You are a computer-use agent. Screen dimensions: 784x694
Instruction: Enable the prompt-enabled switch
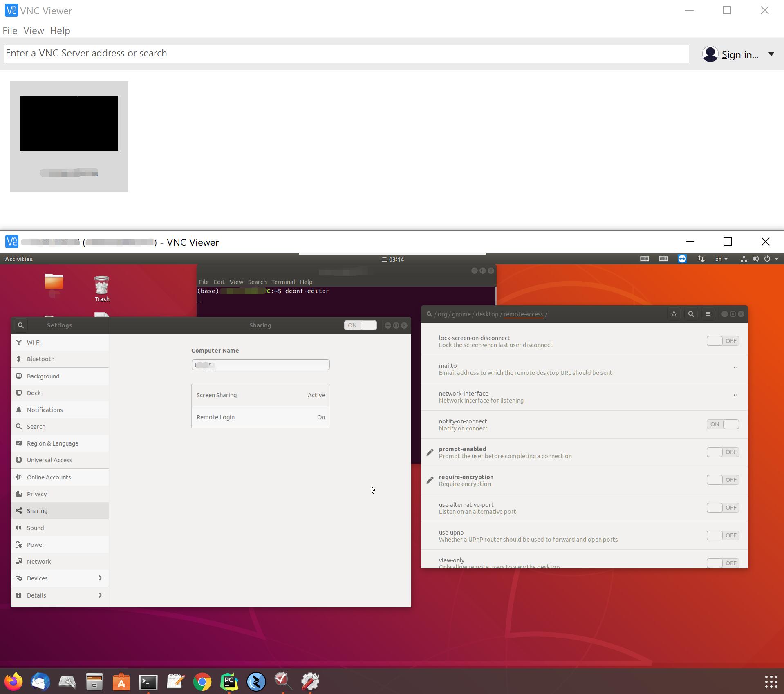point(723,452)
